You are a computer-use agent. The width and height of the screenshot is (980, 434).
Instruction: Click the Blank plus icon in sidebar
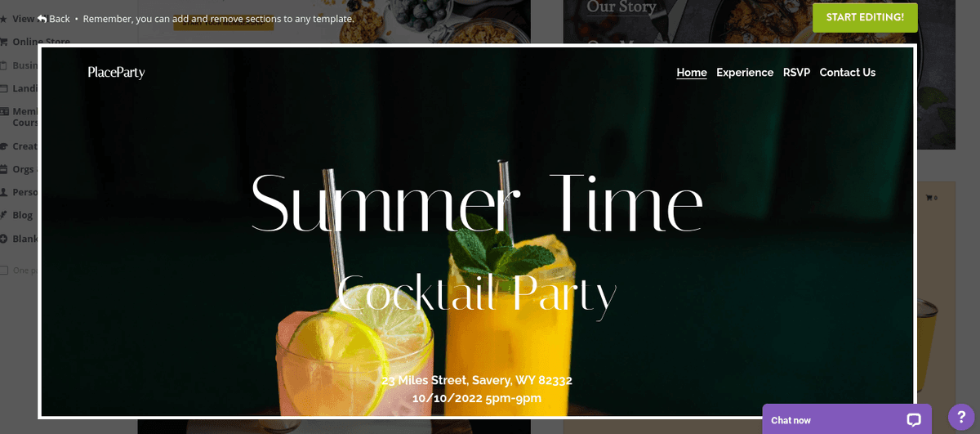[4, 239]
